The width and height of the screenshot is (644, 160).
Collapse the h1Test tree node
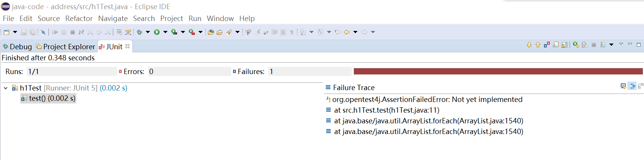point(6,88)
